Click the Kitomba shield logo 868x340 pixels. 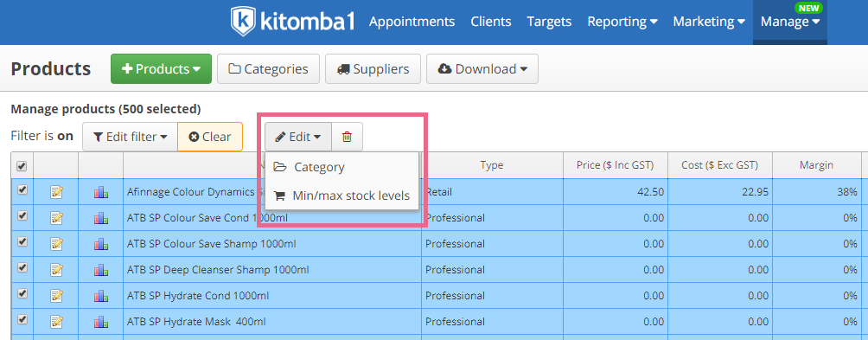click(x=242, y=22)
